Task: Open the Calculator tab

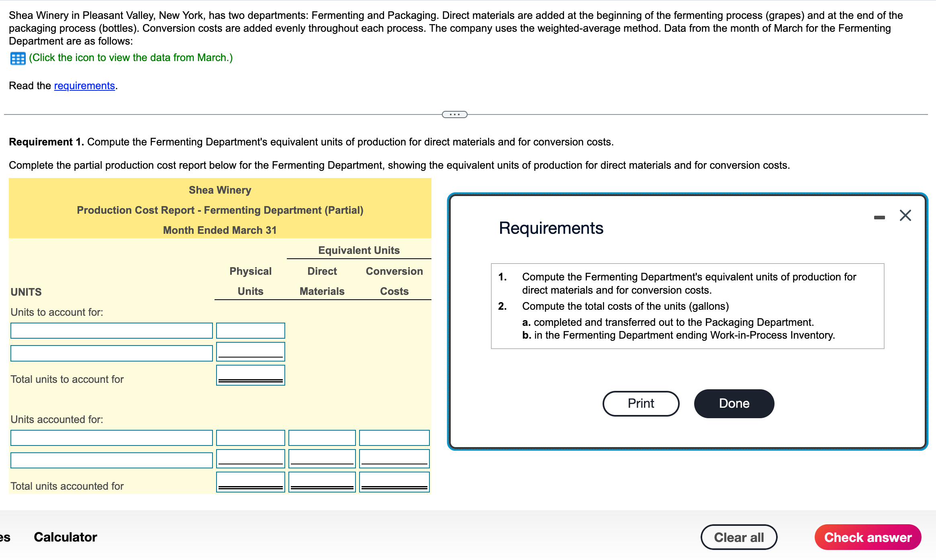Action: tap(65, 537)
